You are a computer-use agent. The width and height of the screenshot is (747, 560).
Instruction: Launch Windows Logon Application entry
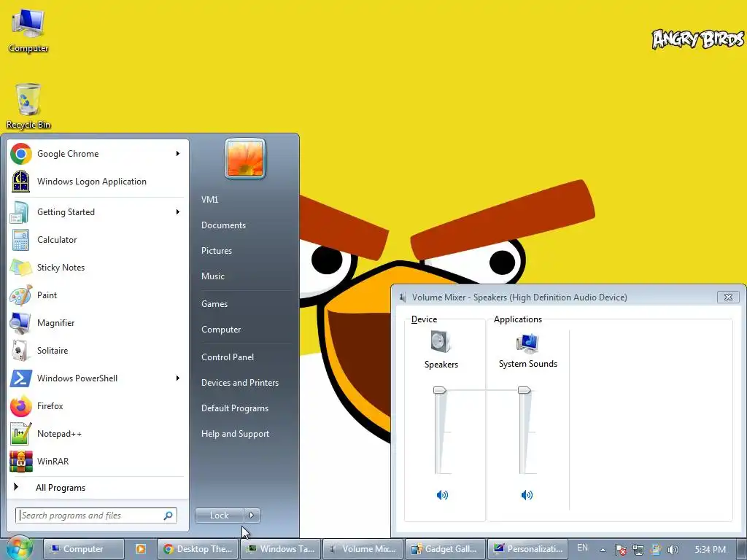[97, 182]
